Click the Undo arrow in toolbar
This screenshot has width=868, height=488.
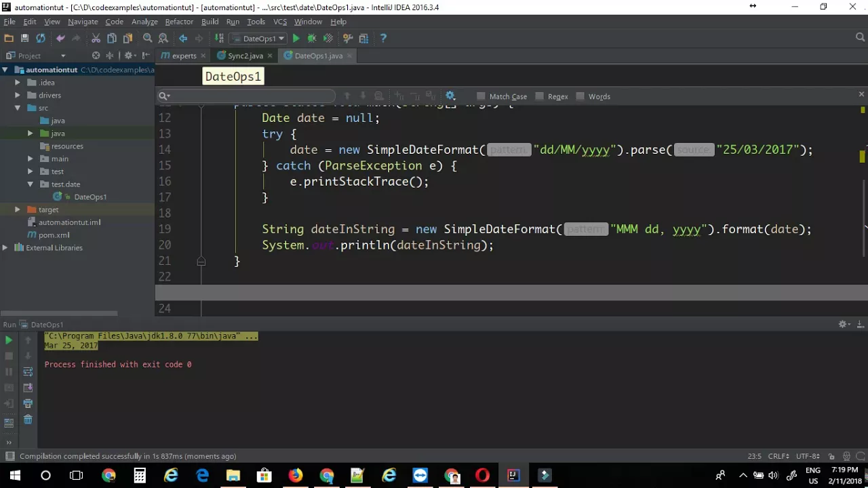pos(60,39)
